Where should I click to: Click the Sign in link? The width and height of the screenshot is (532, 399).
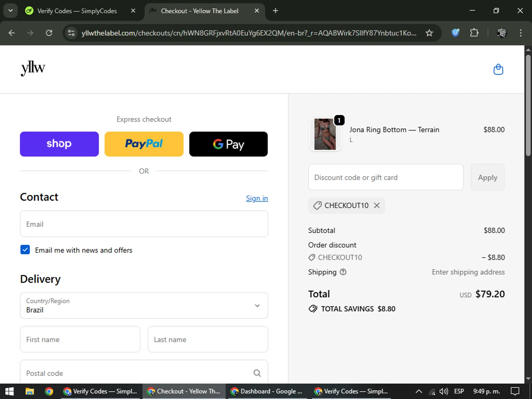pyautogui.click(x=257, y=198)
